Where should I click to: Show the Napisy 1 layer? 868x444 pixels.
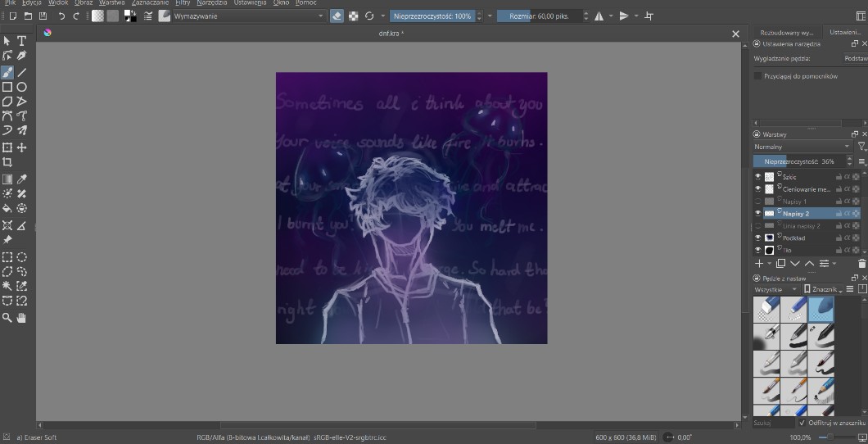pyautogui.click(x=757, y=201)
